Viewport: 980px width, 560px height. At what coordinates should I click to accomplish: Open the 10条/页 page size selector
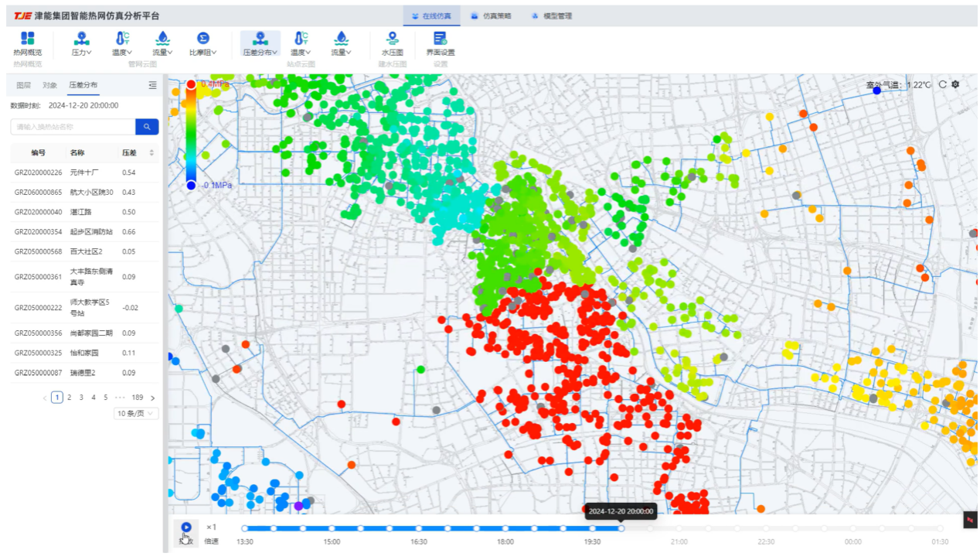136,413
